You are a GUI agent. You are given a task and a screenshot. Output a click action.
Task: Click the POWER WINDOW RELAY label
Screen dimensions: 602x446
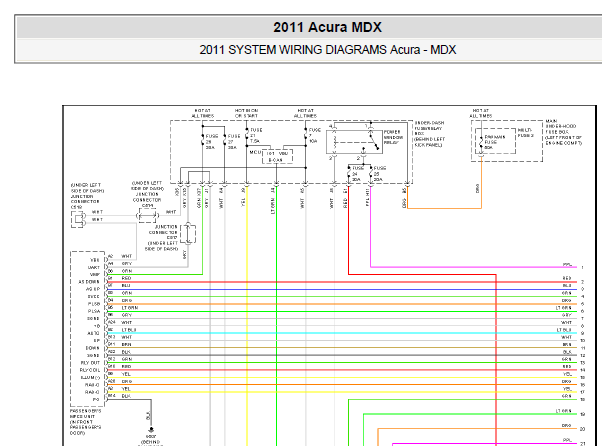(x=394, y=137)
